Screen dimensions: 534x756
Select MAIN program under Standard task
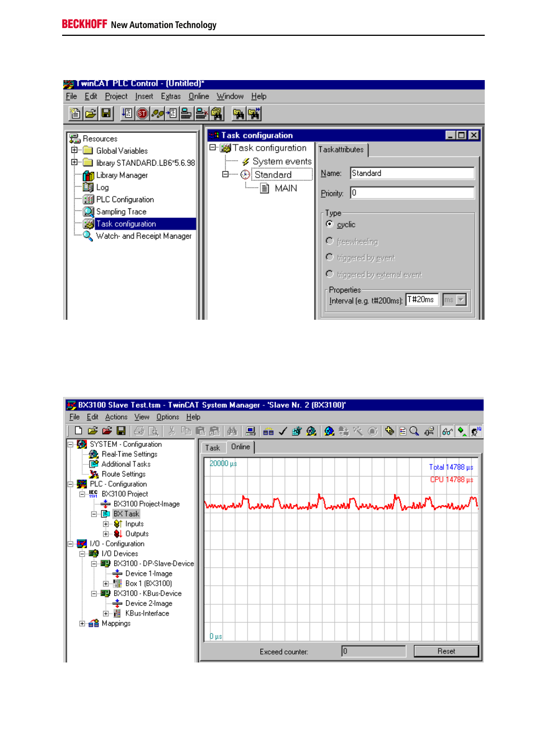tap(285, 188)
